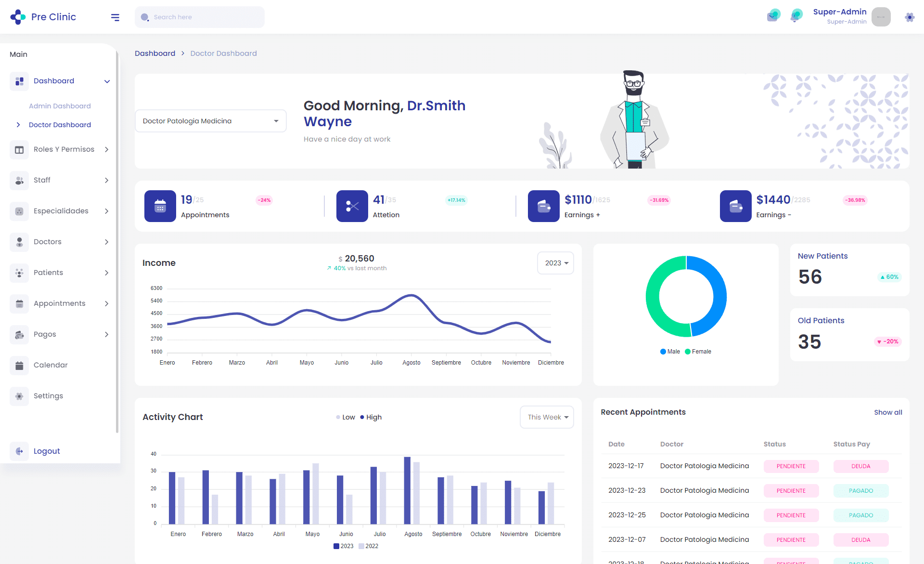Click the settings gear icon top right
Image resolution: width=924 pixels, height=564 pixels.
(x=909, y=17)
